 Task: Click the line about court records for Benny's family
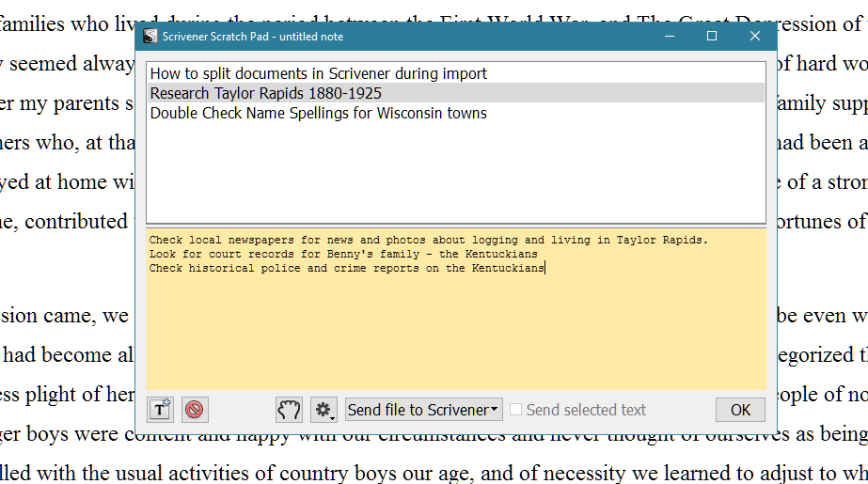tap(343, 255)
